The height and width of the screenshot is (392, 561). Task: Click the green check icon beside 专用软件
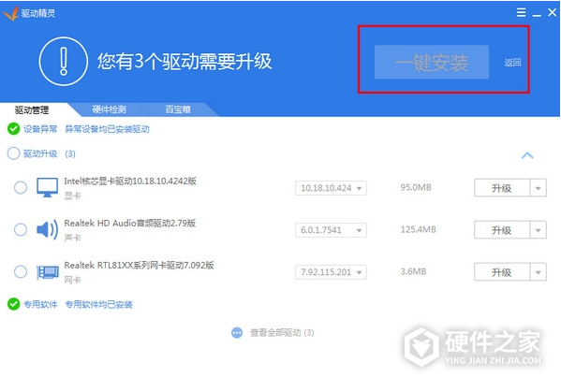(x=14, y=304)
